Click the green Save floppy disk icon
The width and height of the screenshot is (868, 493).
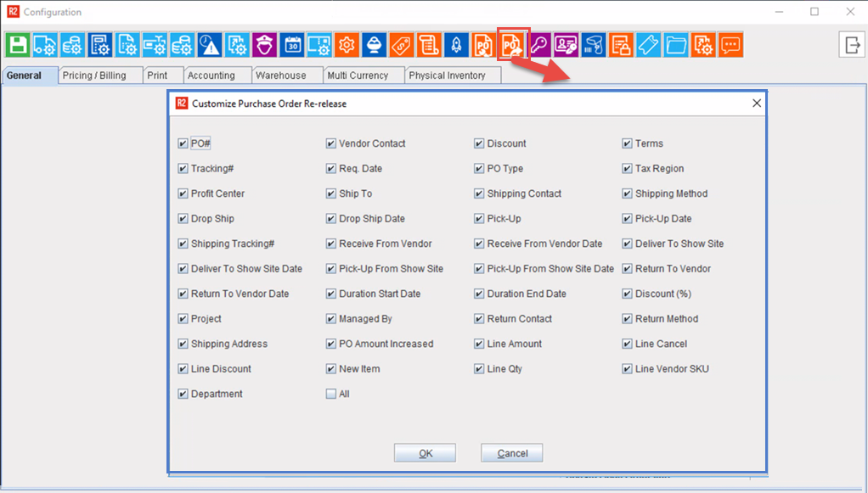coord(18,45)
